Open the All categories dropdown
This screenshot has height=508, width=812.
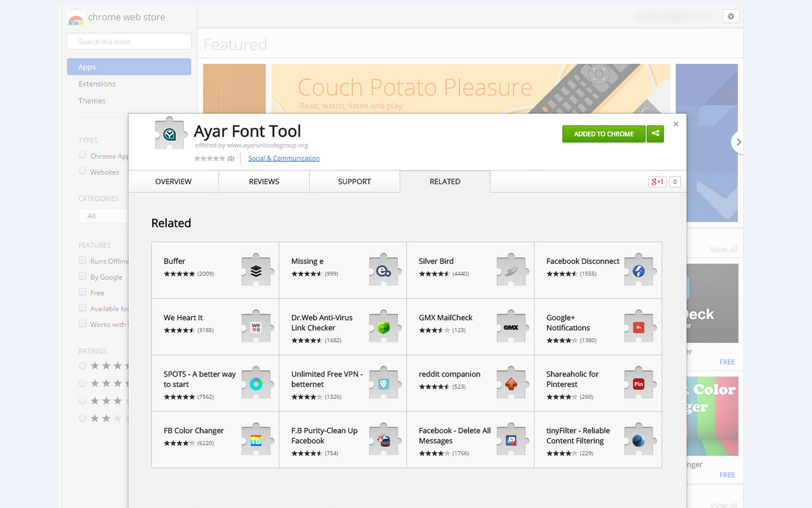103,216
